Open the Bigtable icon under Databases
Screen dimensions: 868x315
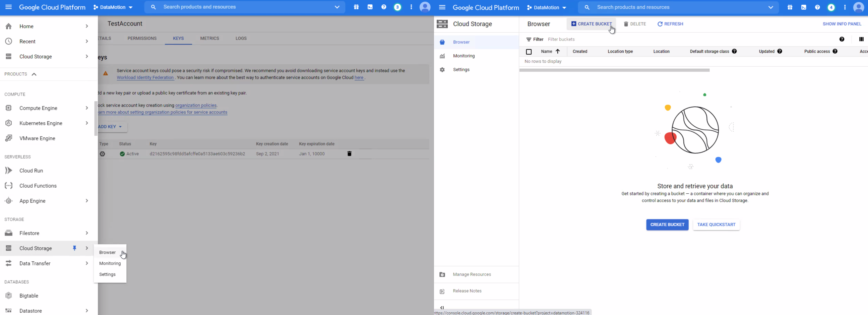click(8, 296)
